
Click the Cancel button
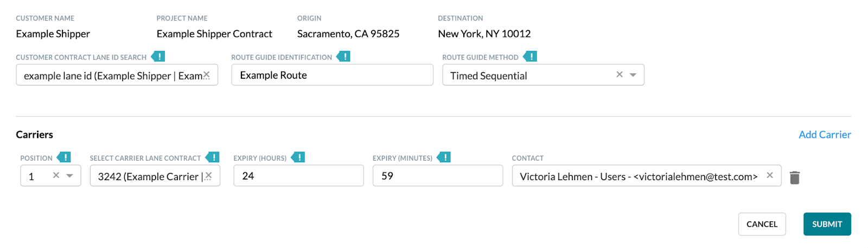[762, 224]
